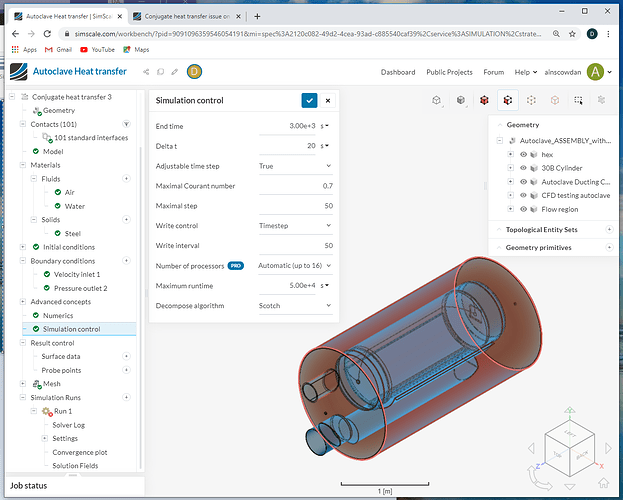Viewport: 623px width, 500px height.
Task: Add a Topological Entity Set
Action: click(609, 229)
